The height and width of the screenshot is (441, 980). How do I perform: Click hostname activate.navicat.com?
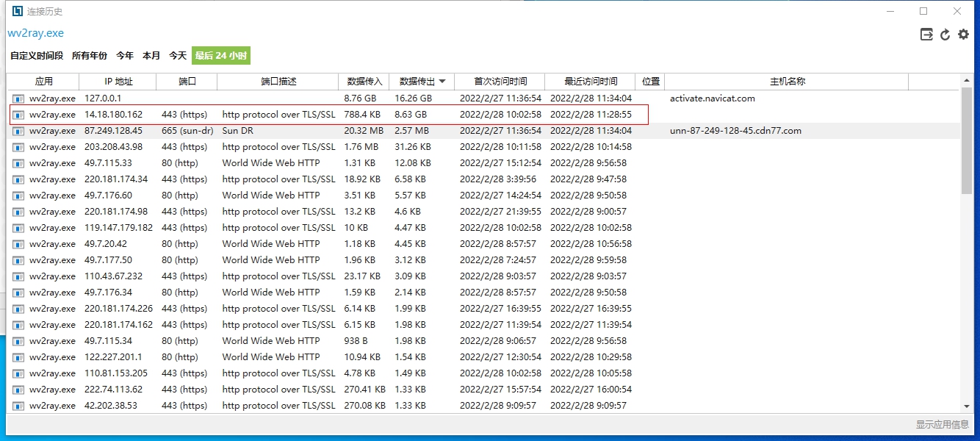coord(713,98)
